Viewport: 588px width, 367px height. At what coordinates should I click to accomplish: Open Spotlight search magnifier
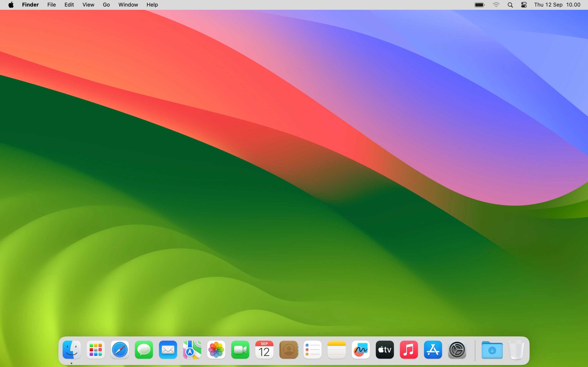(x=510, y=5)
